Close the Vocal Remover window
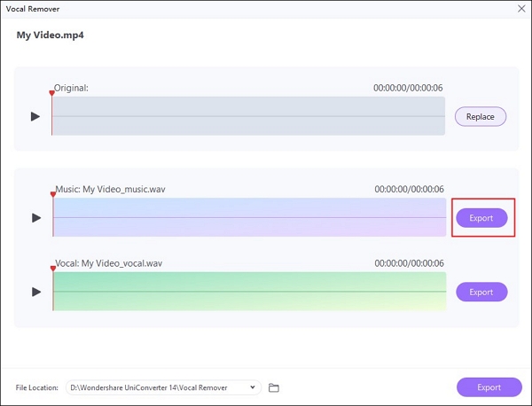The image size is (532, 406). [x=520, y=8]
